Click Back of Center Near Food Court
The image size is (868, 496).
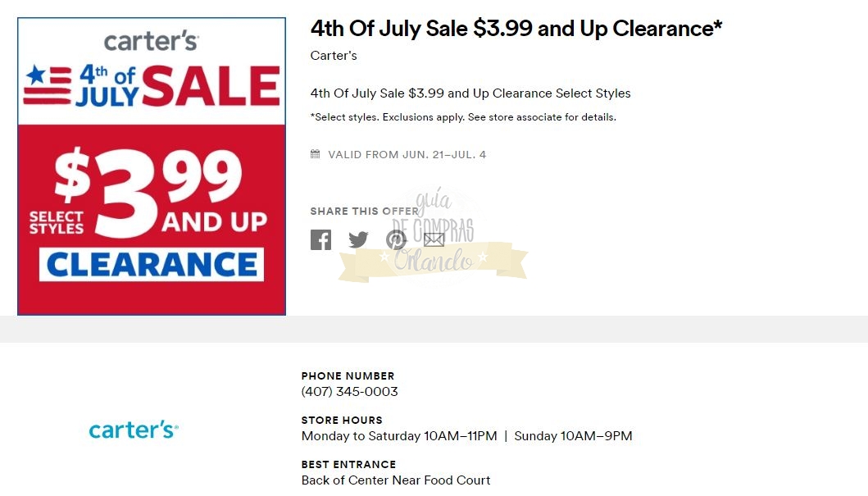tap(396, 480)
